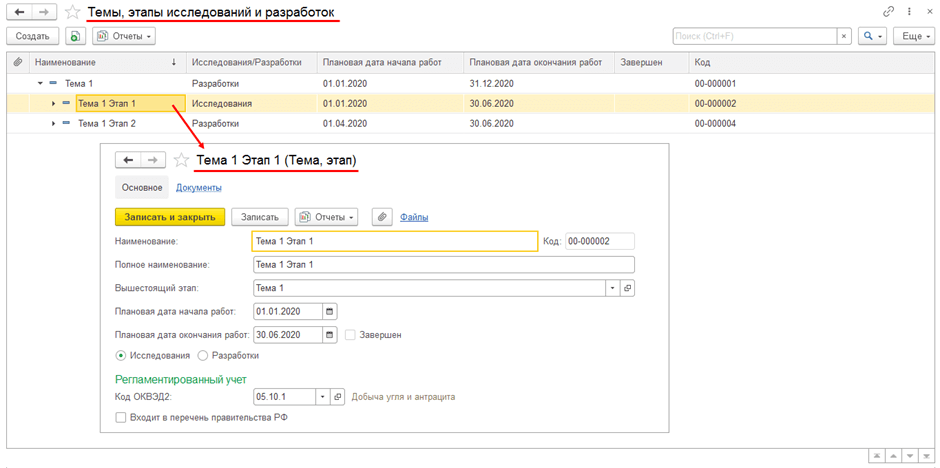Toggle the Завершен checkbox
Viewport: 940px width, 468px height.
(351, 335)
